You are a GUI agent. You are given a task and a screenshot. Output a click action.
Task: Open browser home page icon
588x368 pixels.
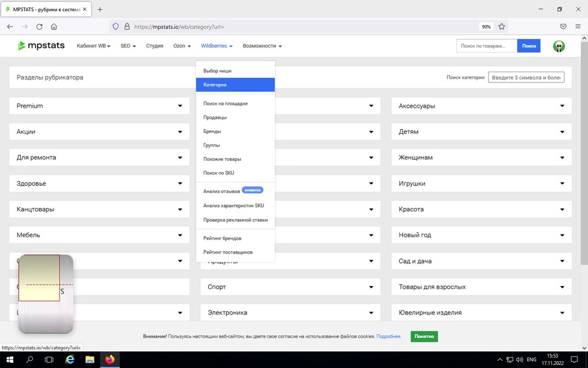[54, 27]
